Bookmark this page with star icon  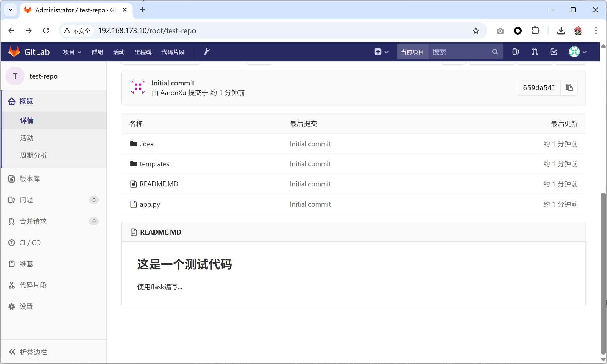tap(475, 31)
